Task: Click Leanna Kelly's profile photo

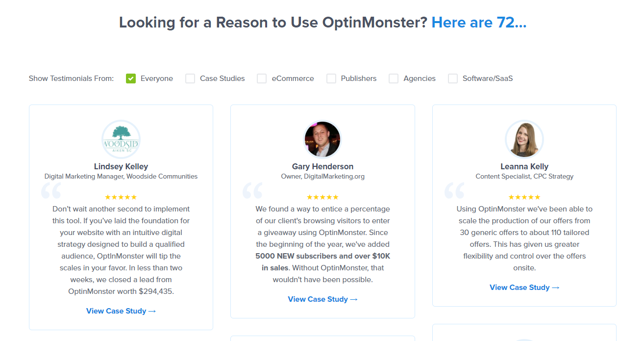Action: (524, 139)
